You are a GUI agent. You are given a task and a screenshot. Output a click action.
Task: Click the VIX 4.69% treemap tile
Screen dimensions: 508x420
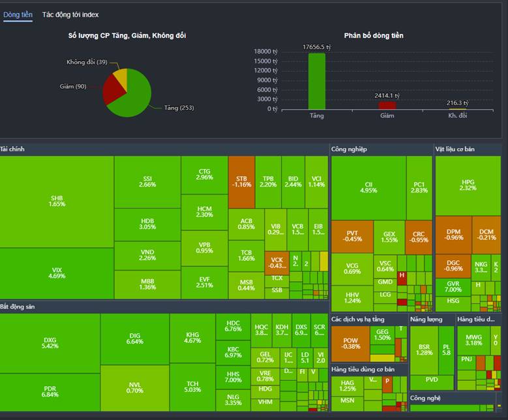click(x=57, y=273)
